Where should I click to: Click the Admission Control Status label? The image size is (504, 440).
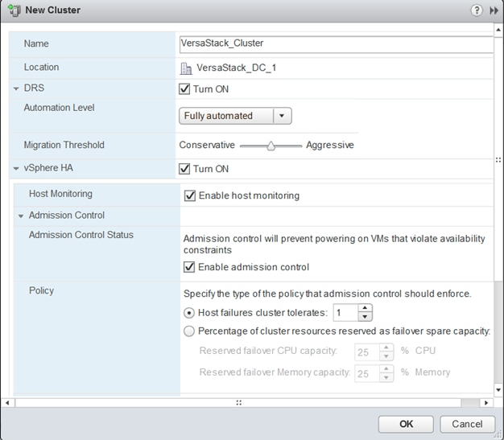(81, 235)
